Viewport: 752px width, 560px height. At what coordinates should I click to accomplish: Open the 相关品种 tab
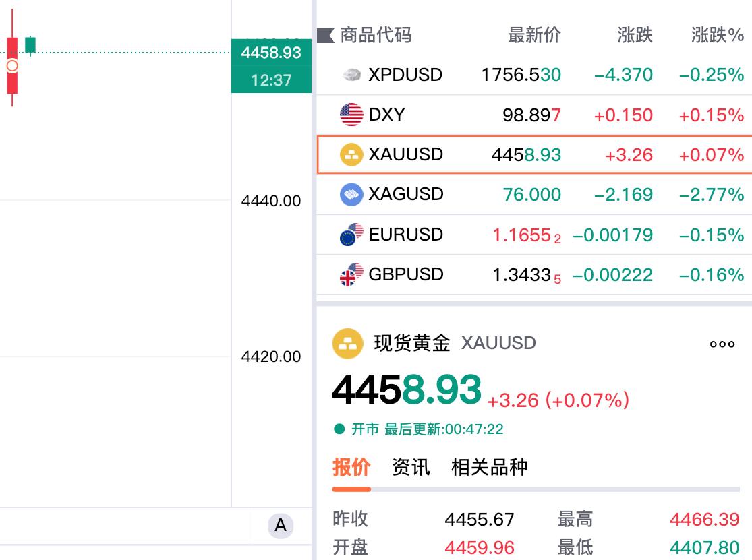(491, 467)
